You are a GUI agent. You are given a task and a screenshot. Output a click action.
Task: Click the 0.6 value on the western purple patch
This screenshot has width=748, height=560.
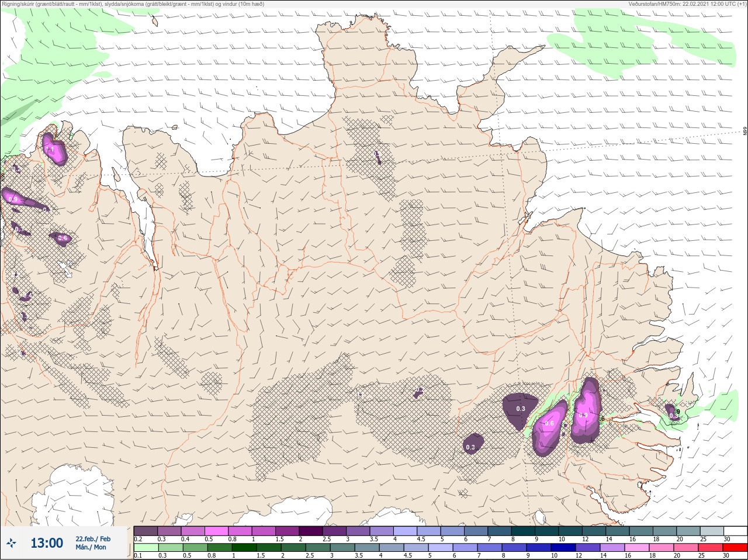pyautogui.click(x=63, y=238)
